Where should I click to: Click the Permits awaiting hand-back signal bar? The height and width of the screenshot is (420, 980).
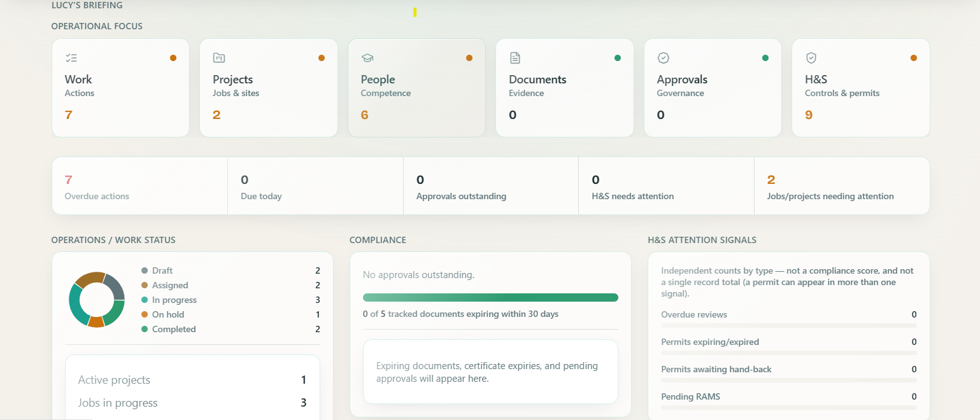coord(789,380)
